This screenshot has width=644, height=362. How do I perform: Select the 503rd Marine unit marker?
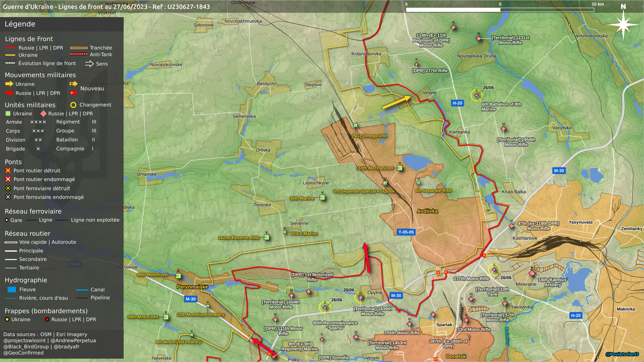(x=285, y=231)
